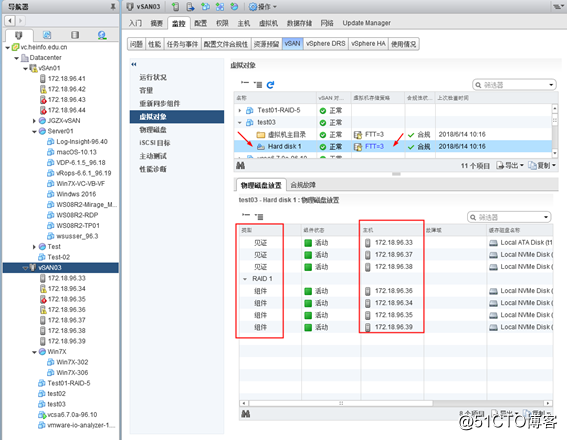Viewport: 567px width, 440px height.
Task: Switch to 任务与事件 sub-tab
Action: tap(182, 44)
